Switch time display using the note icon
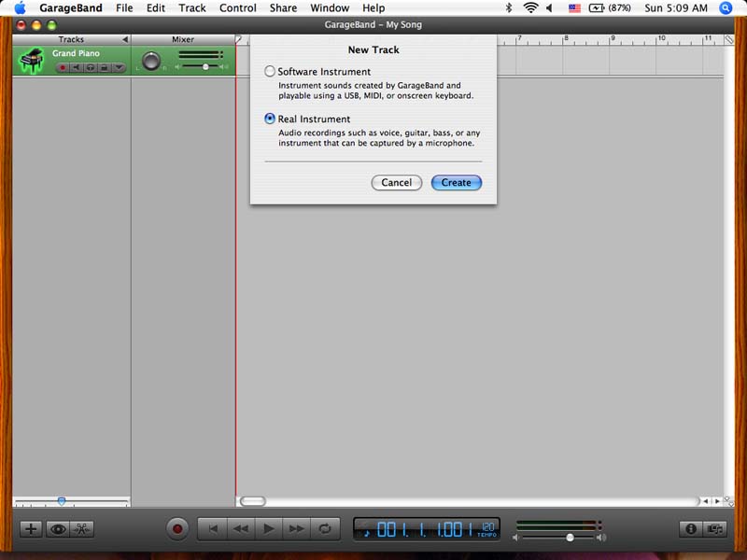The width and height of the screenshot is (747, 560). click(366, 533)
